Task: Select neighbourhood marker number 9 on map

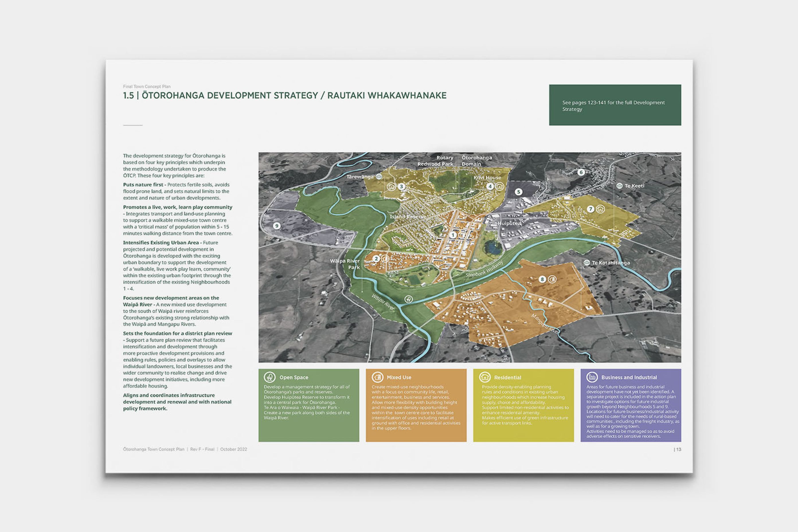Action: (277, 226)
